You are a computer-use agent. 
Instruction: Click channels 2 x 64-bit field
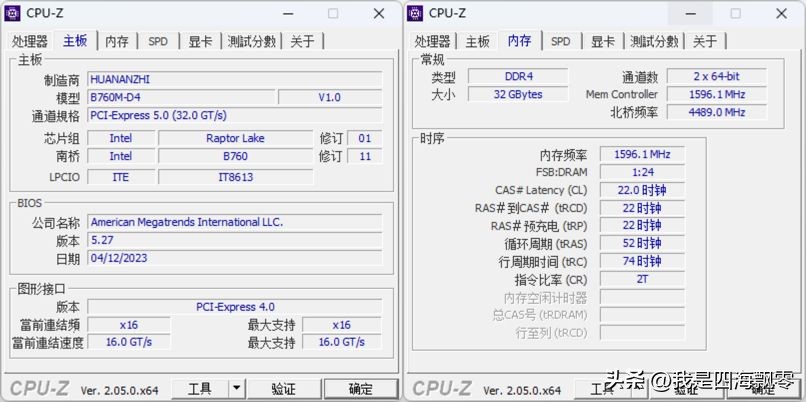(x=717, y=77)
